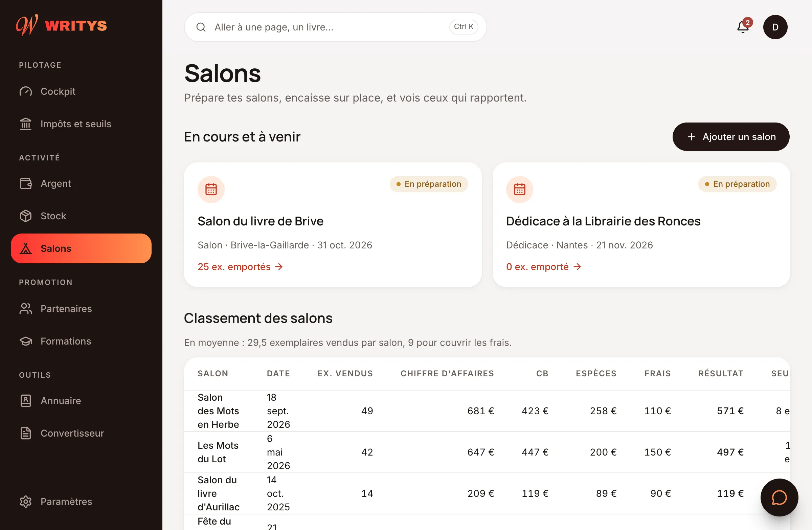Click the Ctrl K shortcut badge
This screenshot has height=530, width=812.
[463, 27]
